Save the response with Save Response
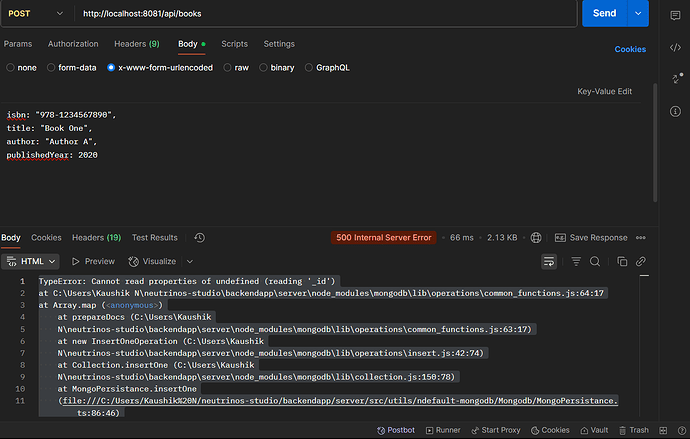Screen dimensions: 690x439 [591, 238]
